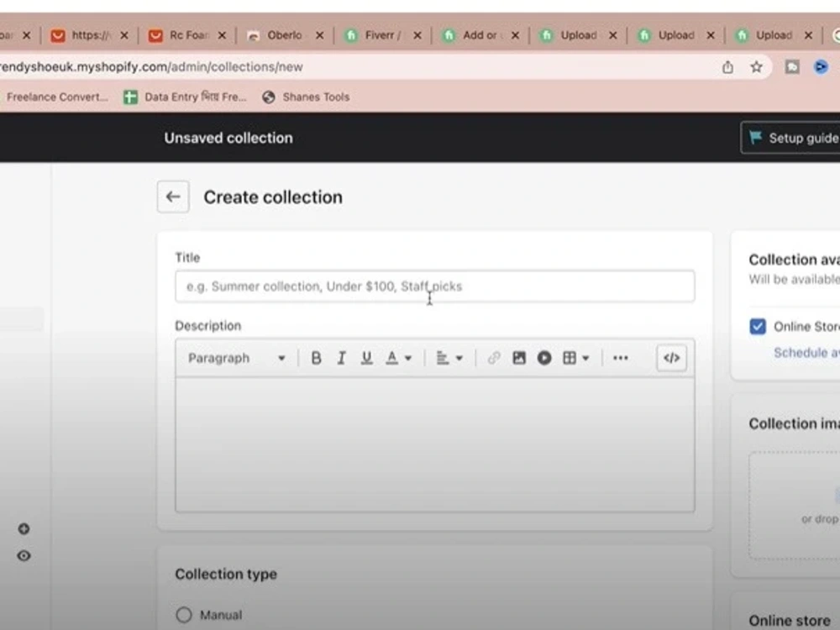Click the plus icon in left sidebar
The image size is (840, 630).
point(24,528)
